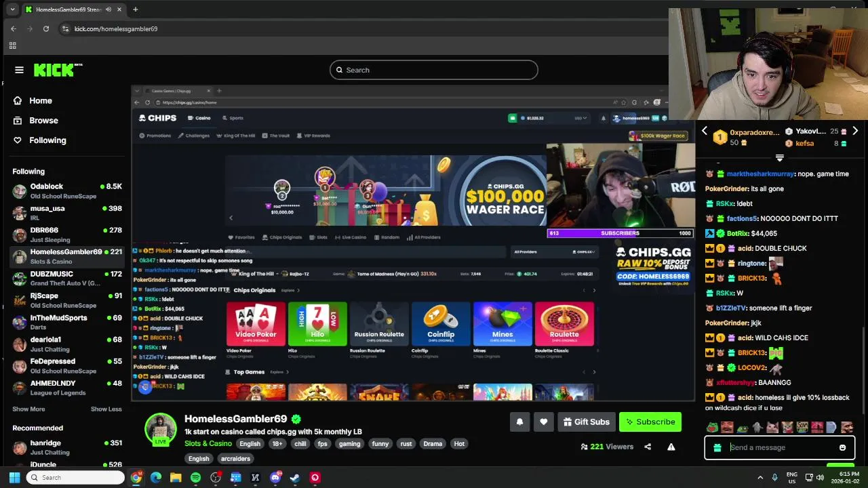The image size is (868, 488).
Task: Click the HomelessGambler69 streamer avatar
Action: [x=161, y=429]
